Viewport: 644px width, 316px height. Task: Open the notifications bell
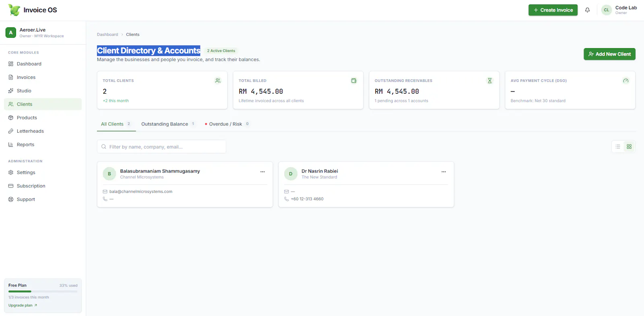[x=587, y=10]
